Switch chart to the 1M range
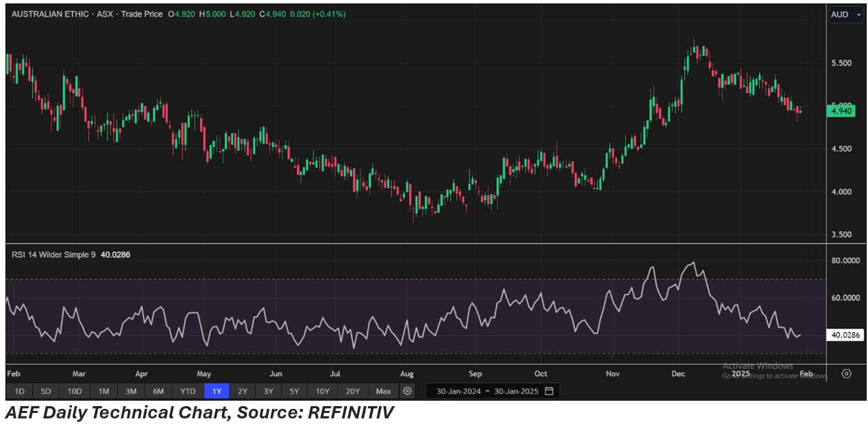The width and height of the screenshot is (868, 432). pos(103,391)
